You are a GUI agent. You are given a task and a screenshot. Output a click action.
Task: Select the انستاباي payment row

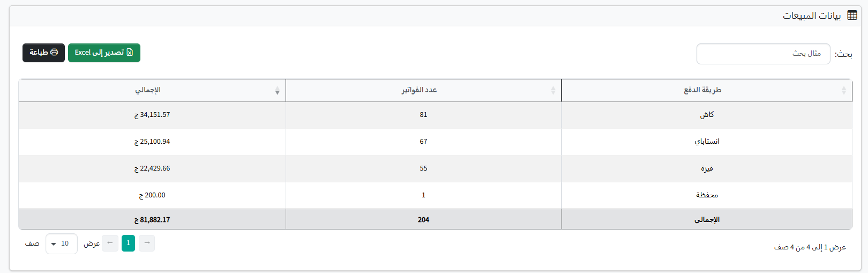(x=707, y=142)
